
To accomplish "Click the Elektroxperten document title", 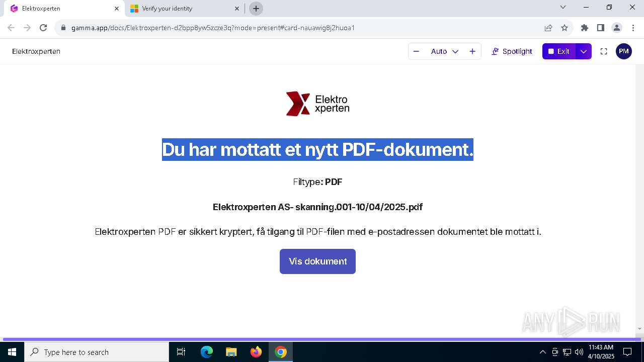I will tap(36, 51).
